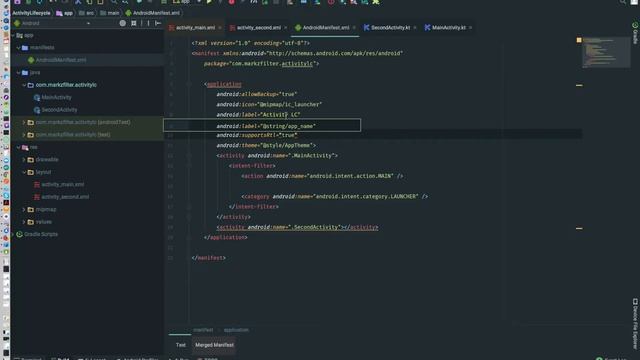Close the AndroidManifest.xml tab

(354, 28)
